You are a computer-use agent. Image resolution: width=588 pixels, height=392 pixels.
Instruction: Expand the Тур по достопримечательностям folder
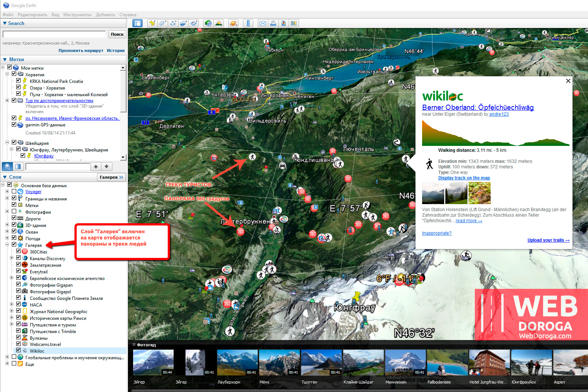(x=7, y=100)
